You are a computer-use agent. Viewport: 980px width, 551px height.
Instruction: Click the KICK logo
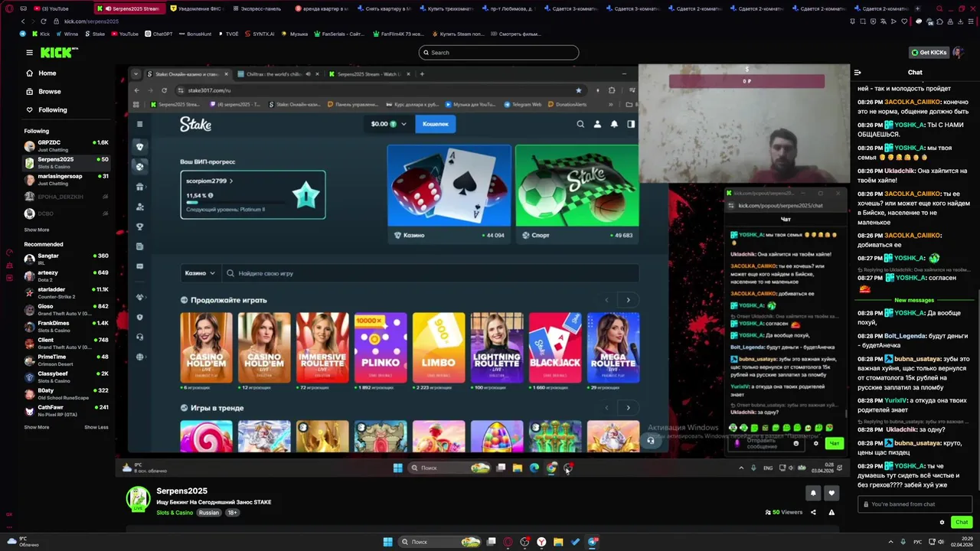tap(58, 53)
